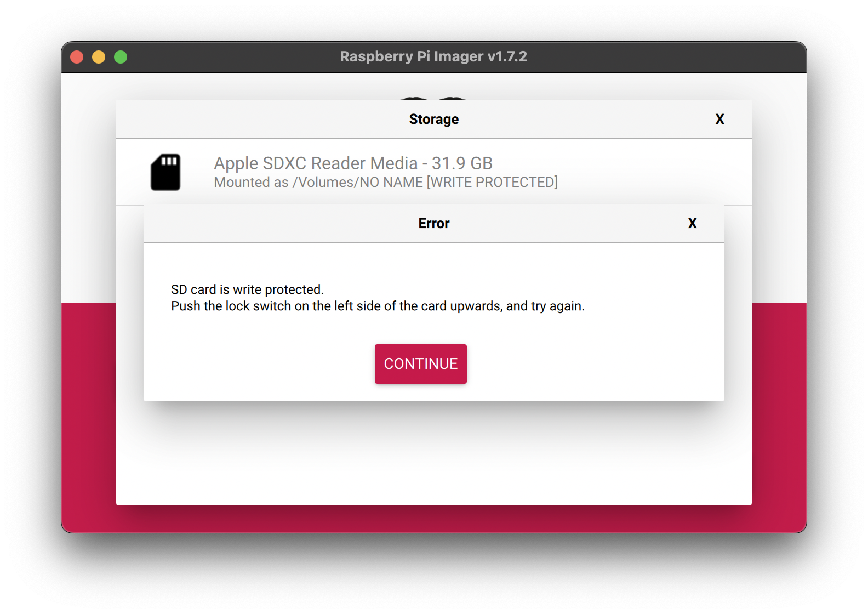The height and width of the screenshot is (614, 868).
Task: Click the word "upwards" in the error message
Action: coord(475,306)
